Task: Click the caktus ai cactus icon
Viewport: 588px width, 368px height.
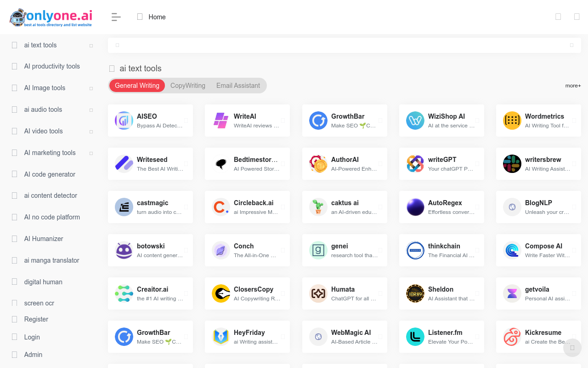Action: (x=318, y=207)
